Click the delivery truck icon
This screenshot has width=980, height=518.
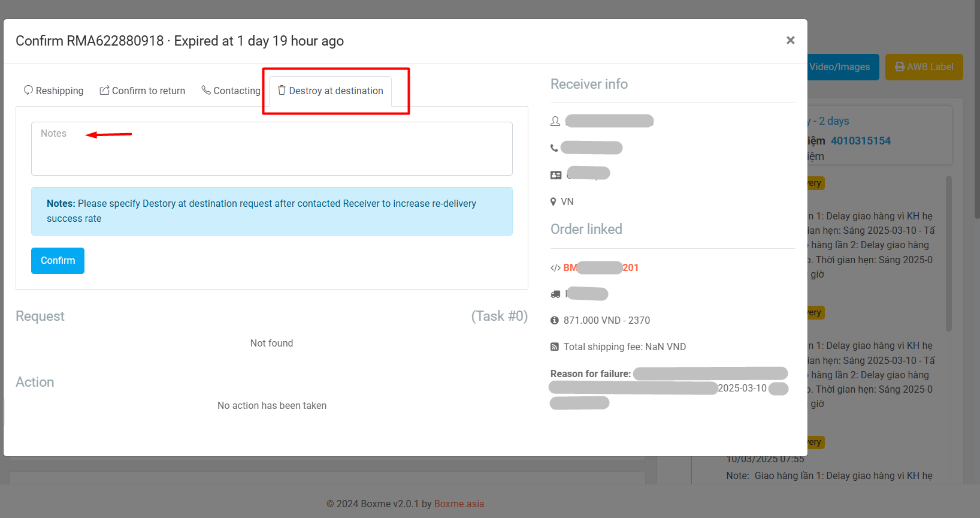pyautogui.click(x=555, y=294)
